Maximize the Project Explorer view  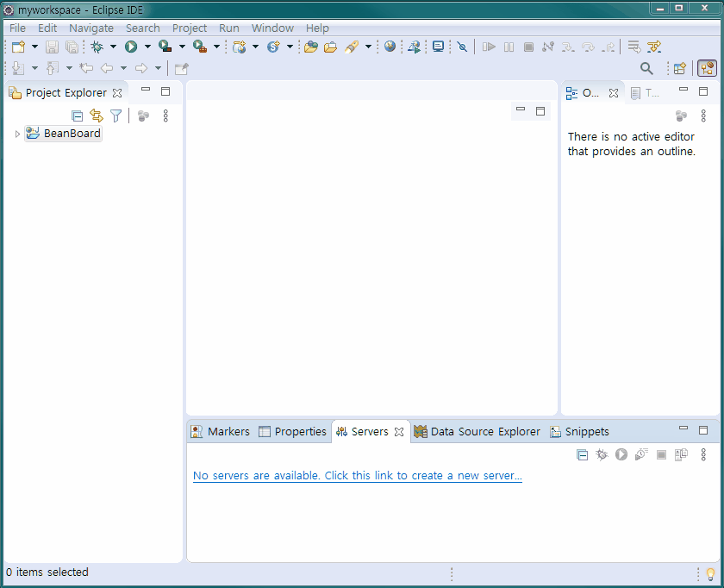click(165, 91)
